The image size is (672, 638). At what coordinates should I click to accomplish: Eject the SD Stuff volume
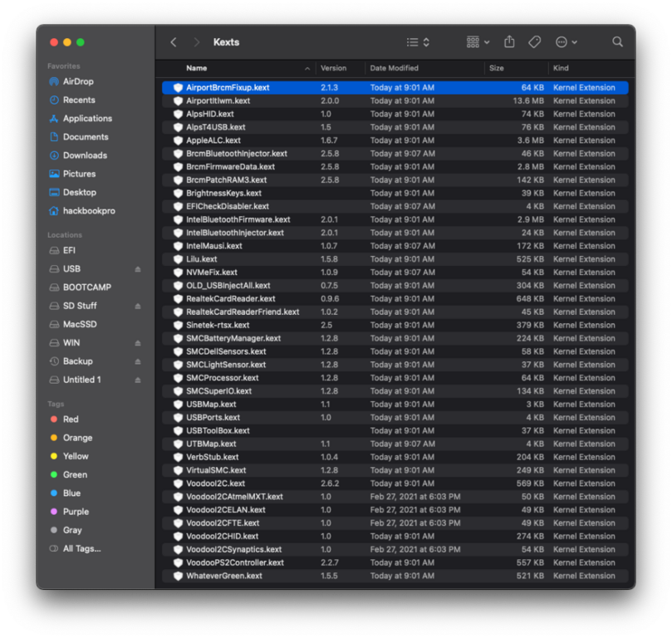pos(138,307)
